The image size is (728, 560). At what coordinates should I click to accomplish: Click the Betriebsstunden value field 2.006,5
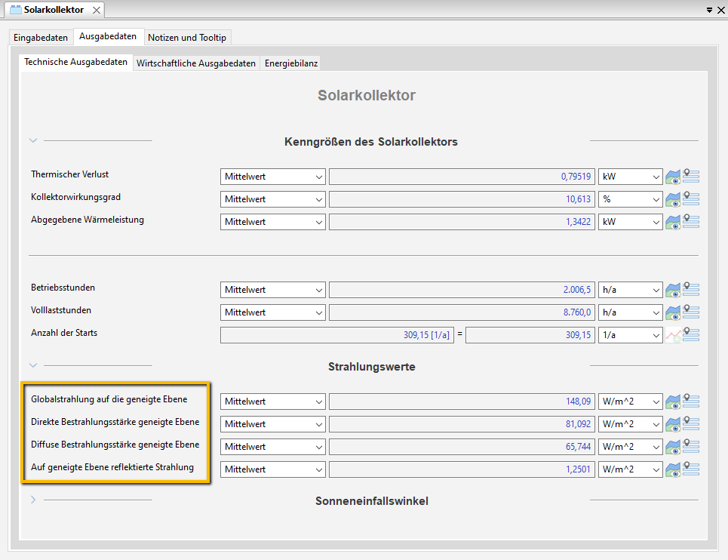(x=462, y=290)
